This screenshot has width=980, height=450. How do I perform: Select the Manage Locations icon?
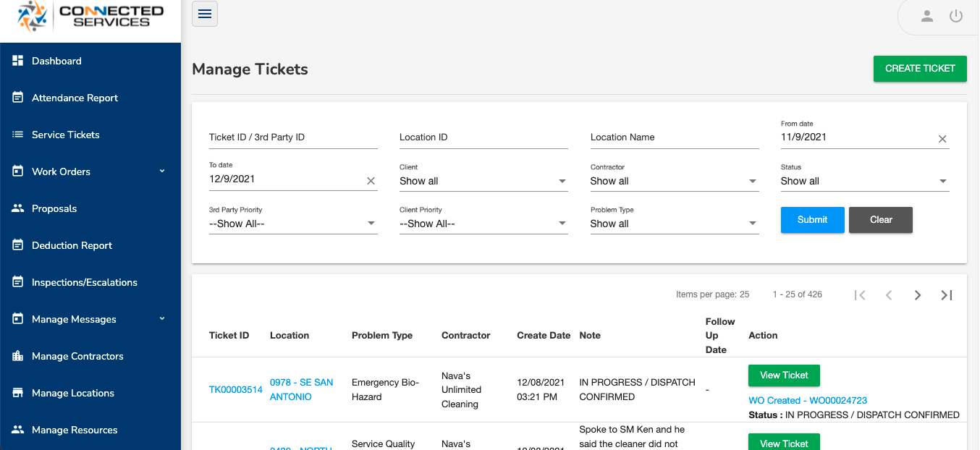click(17, 393)
